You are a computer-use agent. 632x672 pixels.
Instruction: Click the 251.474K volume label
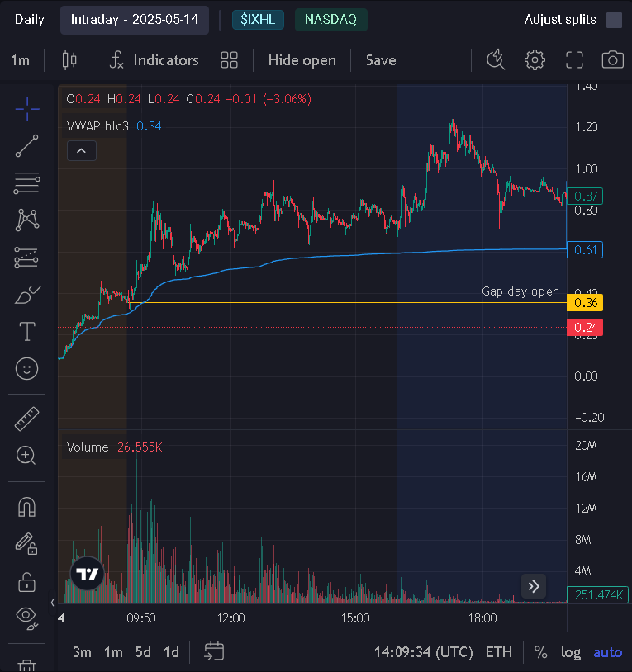(598, 595)
